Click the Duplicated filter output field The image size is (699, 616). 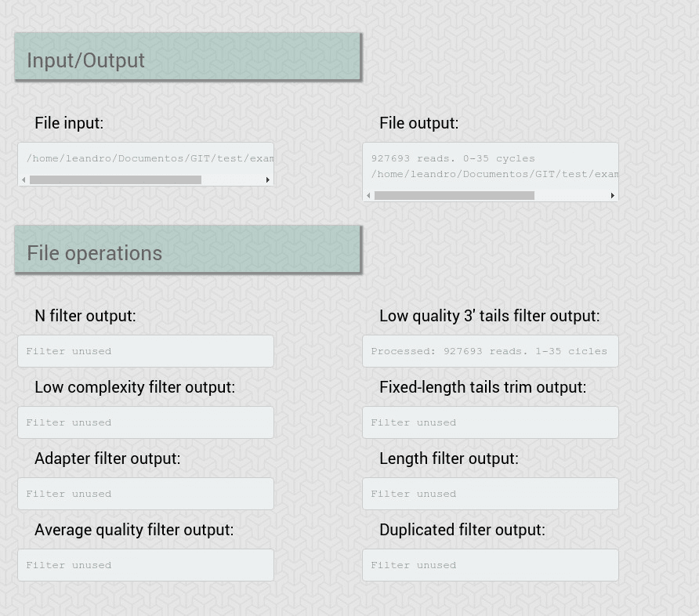pos(491,565)
